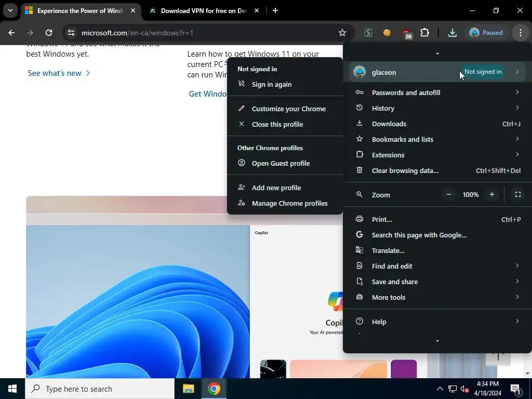Viewport: 532px width, 399px height.
Task: Expand the History submenu
Action: pyautogui.click(x=437, y=108)
